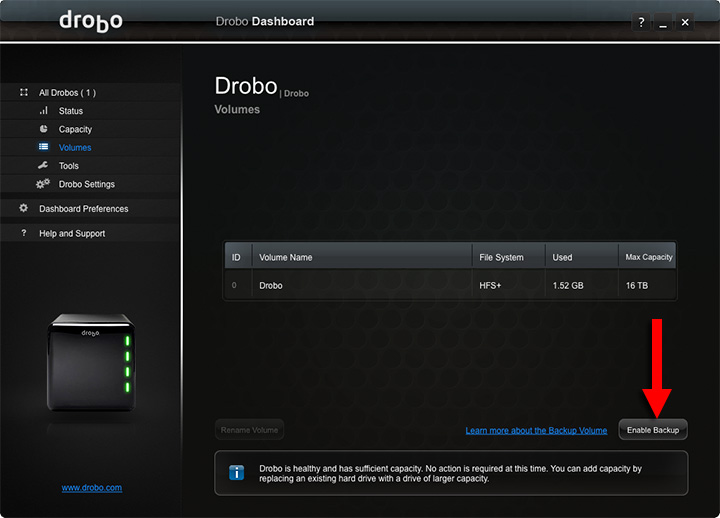Click the Volumes list icon
Screen dimensions: 720x518
(x=44, y=147)
